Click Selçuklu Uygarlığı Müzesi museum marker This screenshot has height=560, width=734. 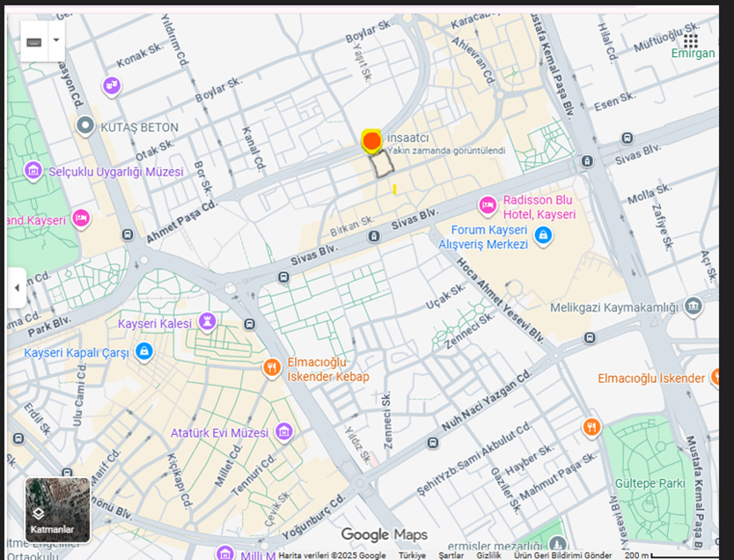point(33,170)
